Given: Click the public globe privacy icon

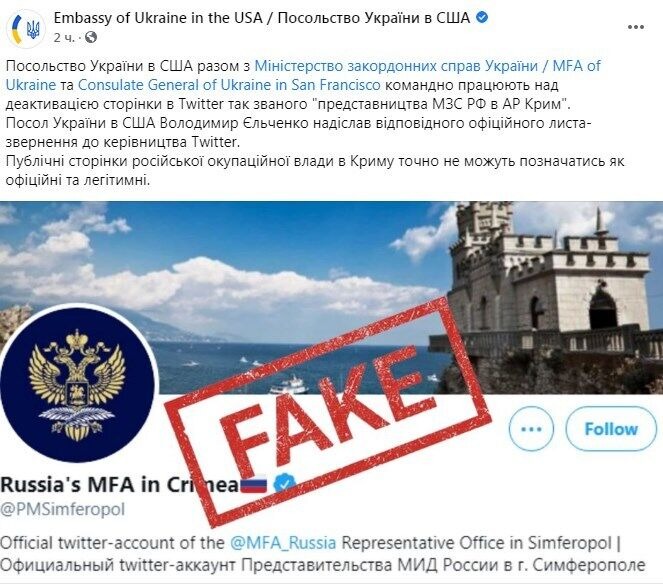Looking at the screenshot, I should tap(91, 37).
